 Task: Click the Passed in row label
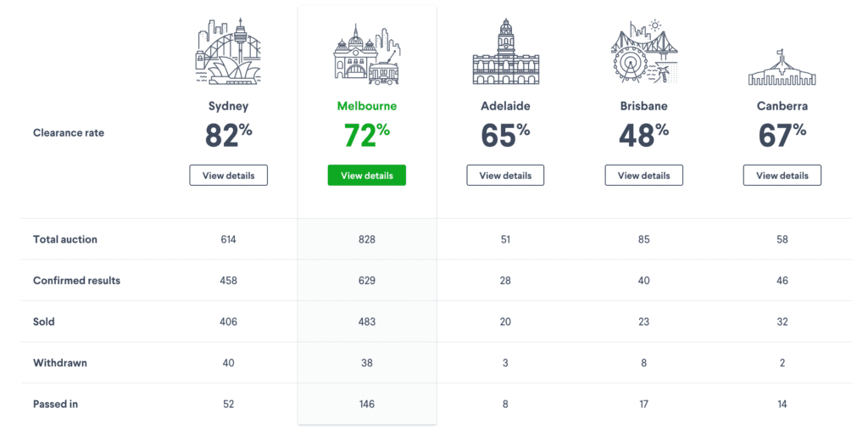click(55, 404)
